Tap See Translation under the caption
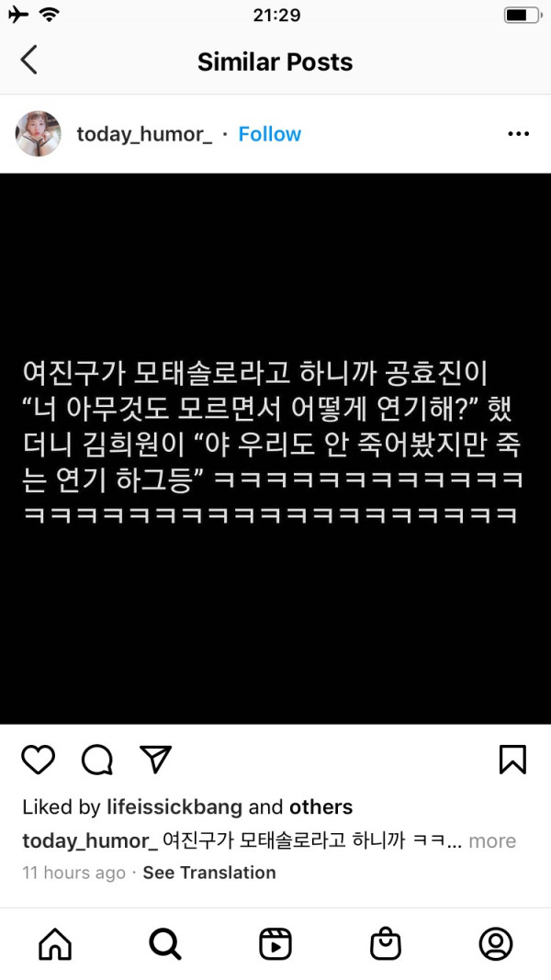Viewport: 551px width, 980px height. [209, 873]
